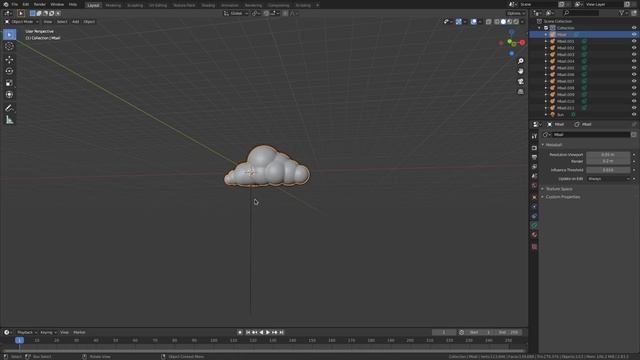Hide Mball.001 with its eye icon
The width and height of the screenshot is (640, 360).
[x=634, y=41]
